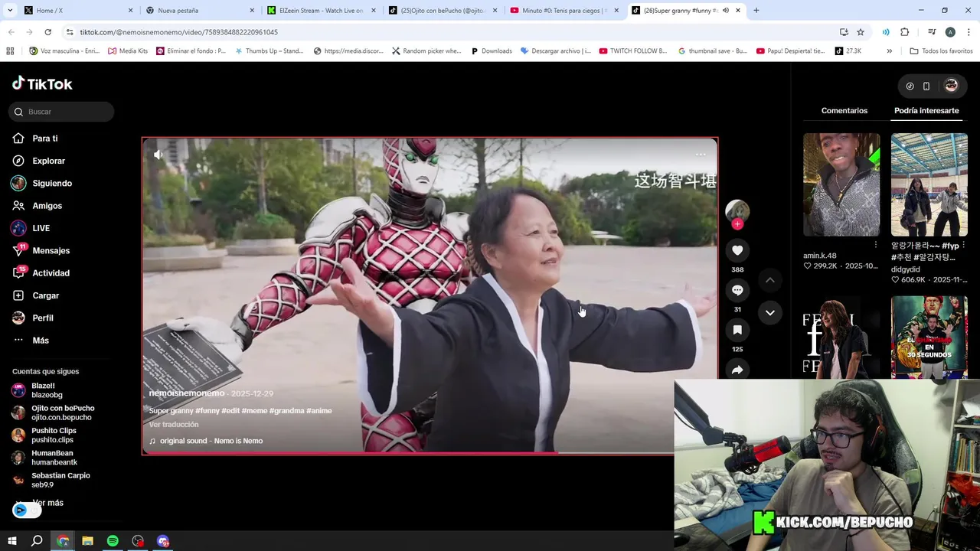
Task: Open nemoisnemonemo username on video
Action: click(186, 393)
